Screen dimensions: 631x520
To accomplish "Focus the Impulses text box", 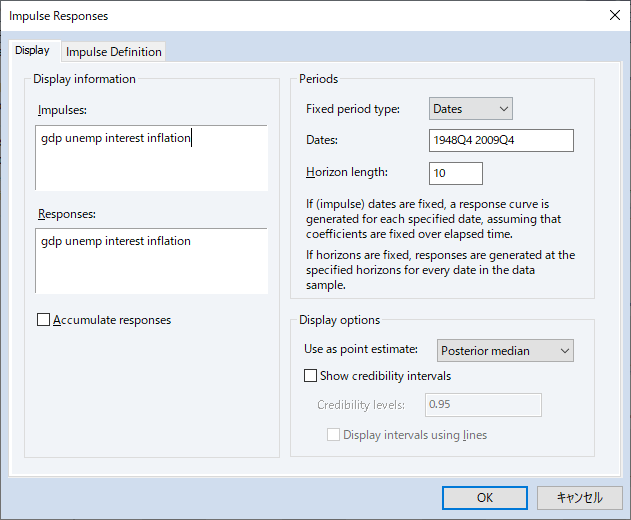I will 151,157.
